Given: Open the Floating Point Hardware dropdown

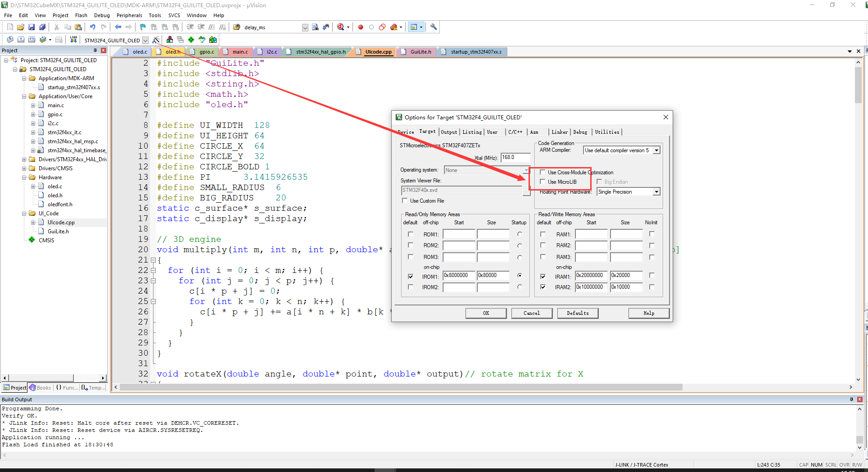Looking at the screenshot, I should 657,191.
